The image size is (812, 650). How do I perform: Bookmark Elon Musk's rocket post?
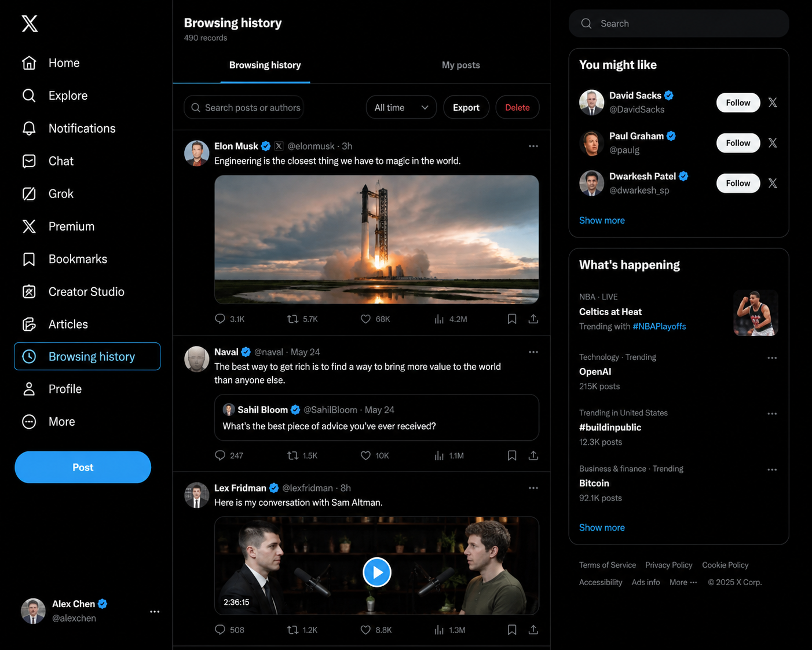point(512,319)
